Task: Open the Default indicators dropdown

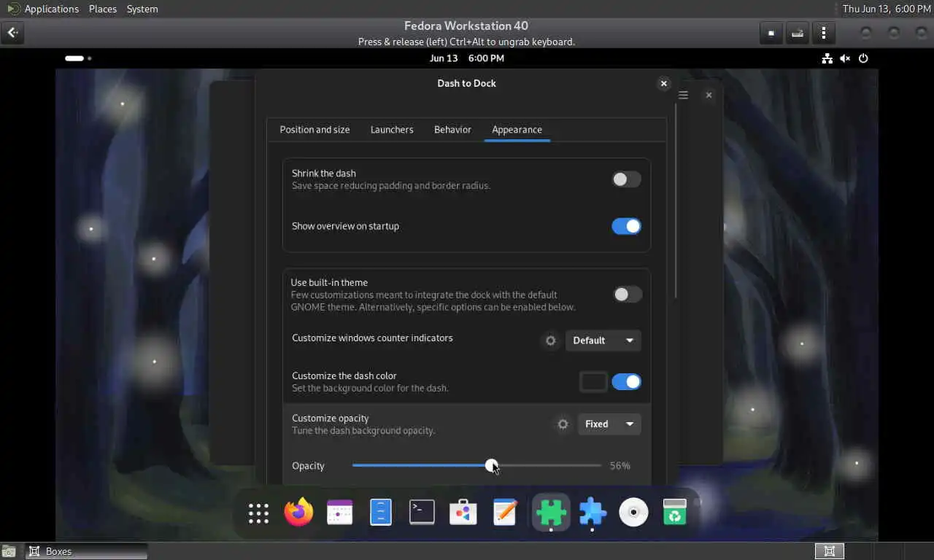Action: click(603, 341)
